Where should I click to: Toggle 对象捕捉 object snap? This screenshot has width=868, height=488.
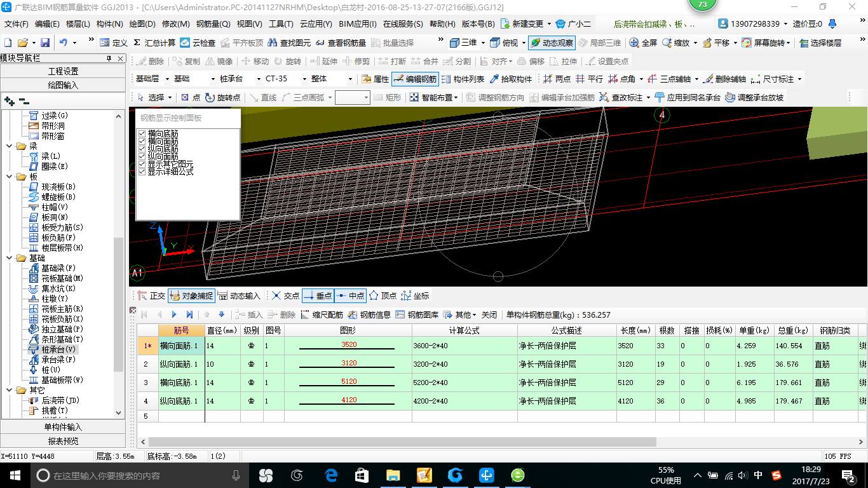tap(191, 296)
